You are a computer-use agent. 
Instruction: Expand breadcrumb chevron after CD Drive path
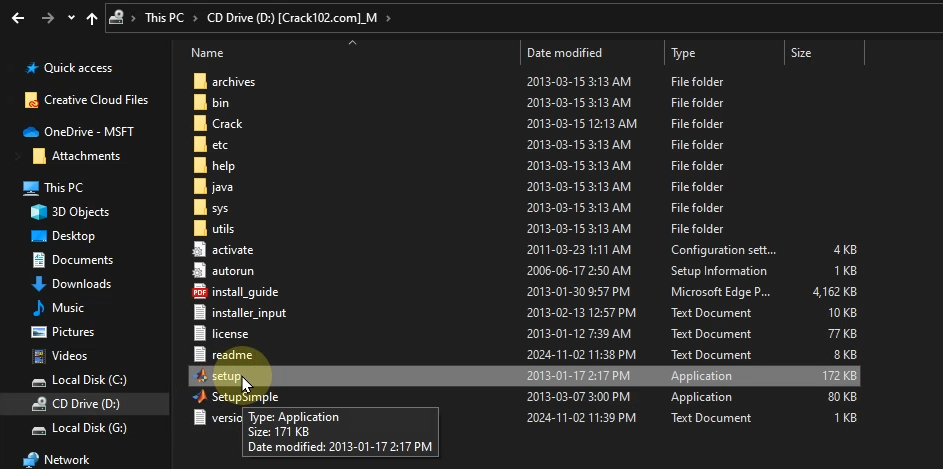coord(388,18)
